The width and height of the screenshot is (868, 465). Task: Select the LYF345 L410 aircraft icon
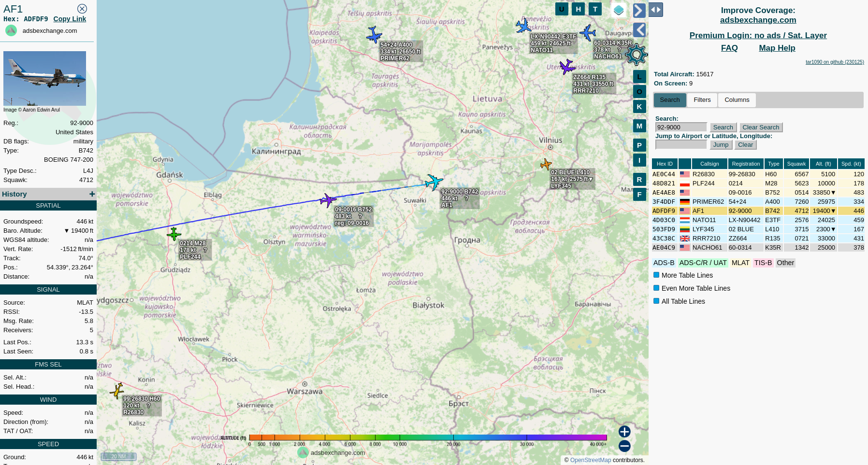546,164
